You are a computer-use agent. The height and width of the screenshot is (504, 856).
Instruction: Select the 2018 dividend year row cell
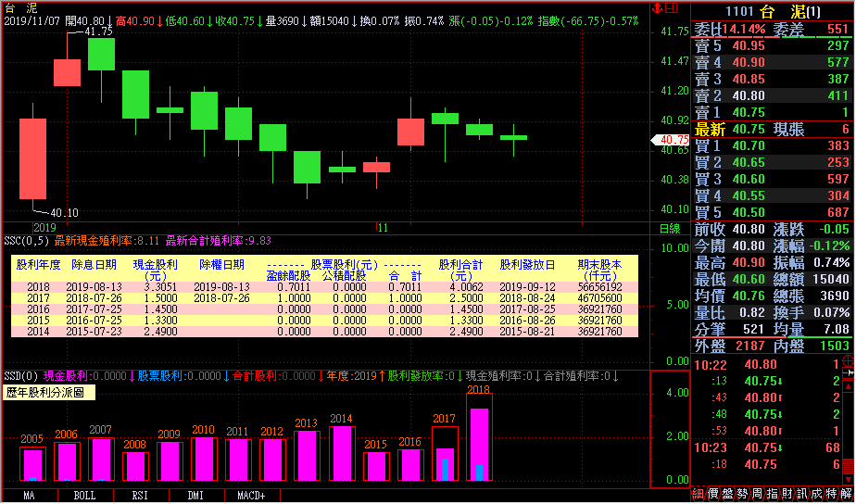[x=38, y=287]
